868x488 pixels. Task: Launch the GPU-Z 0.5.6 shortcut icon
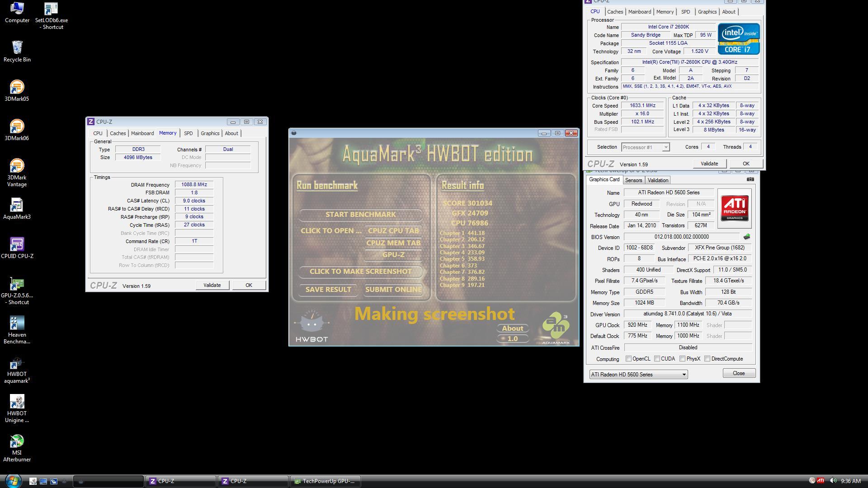coord(17,291)
